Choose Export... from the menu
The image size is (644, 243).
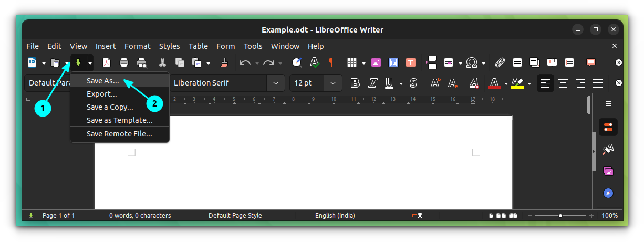tap(120, 94)
